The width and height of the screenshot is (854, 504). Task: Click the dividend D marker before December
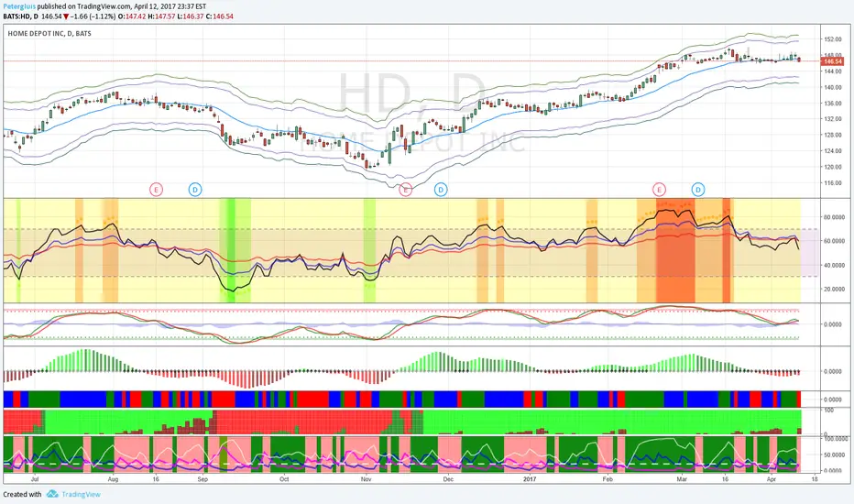tap(441, 190)
